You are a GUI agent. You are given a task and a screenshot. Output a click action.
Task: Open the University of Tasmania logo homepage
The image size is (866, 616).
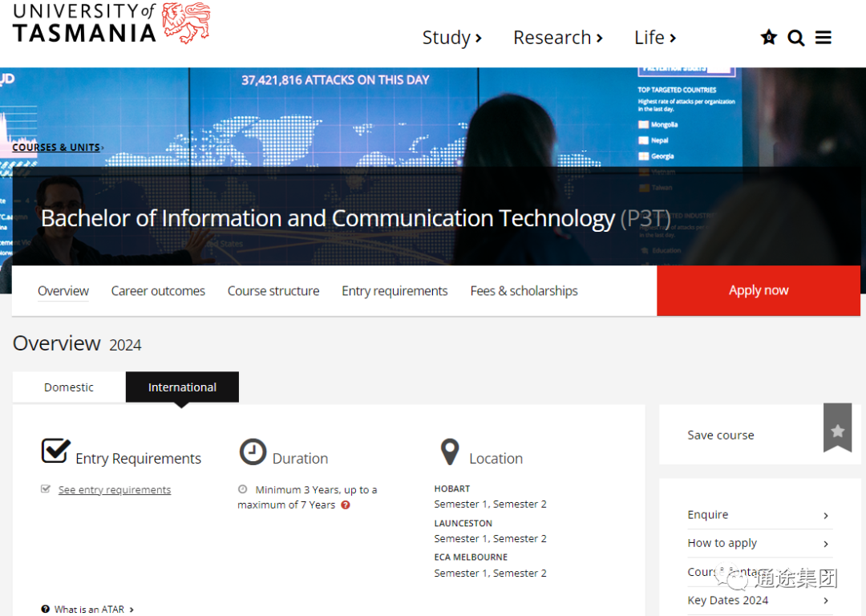coord(111,23)
